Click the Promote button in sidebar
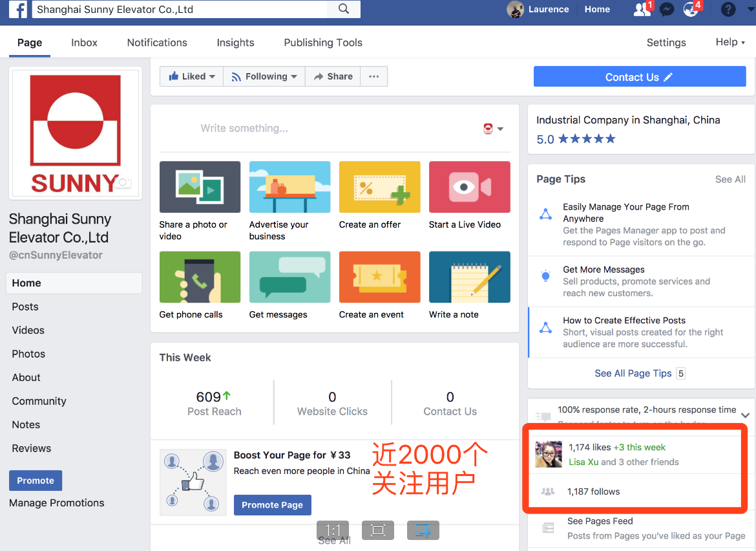The height and width of the screenshot is (551, 756). pyautogui.click(x=35, y=481)
